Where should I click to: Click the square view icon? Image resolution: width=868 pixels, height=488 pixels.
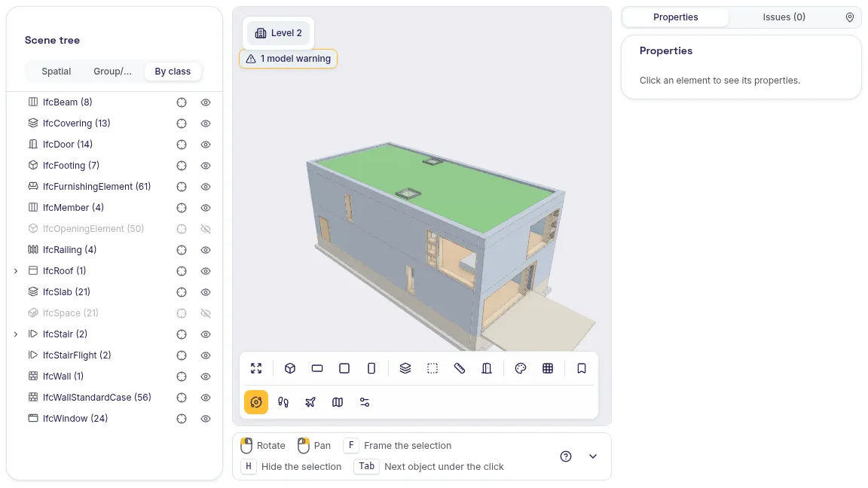pos(344,368)
